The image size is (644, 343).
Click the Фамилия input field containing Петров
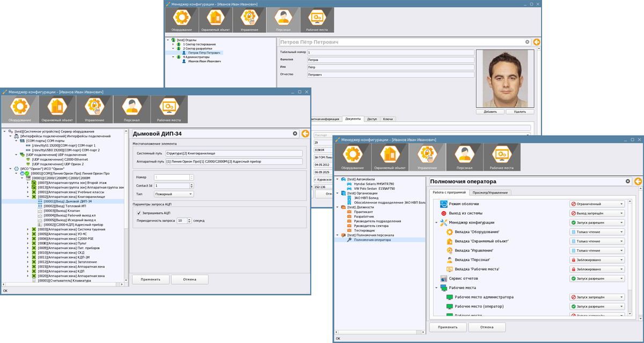pos(390,60)
